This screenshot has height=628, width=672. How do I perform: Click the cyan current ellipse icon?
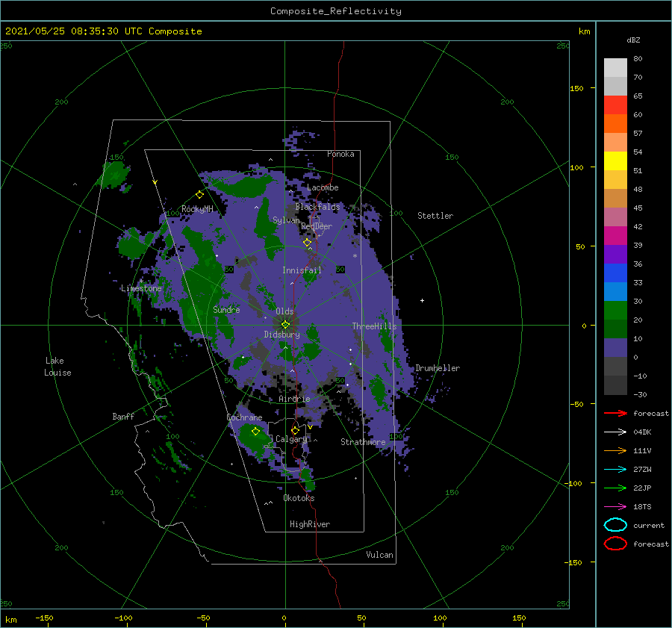[x=615, y=525]
